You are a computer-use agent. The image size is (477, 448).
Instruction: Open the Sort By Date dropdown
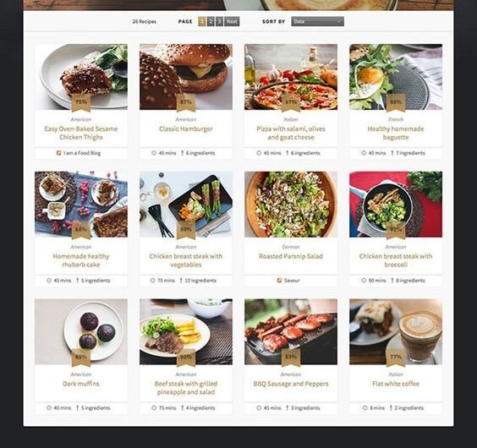317,21
